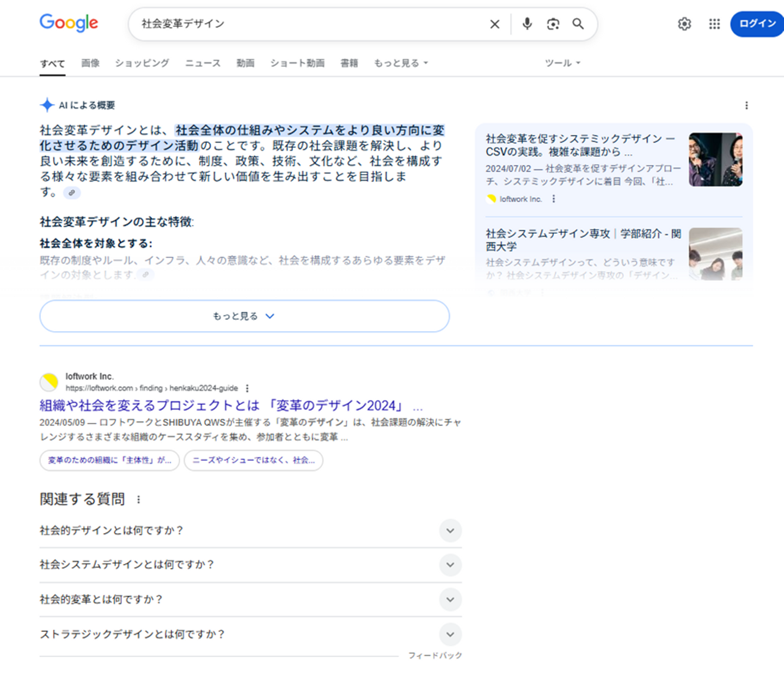
Task: Go to Google home via the logo
Action: 69,23
